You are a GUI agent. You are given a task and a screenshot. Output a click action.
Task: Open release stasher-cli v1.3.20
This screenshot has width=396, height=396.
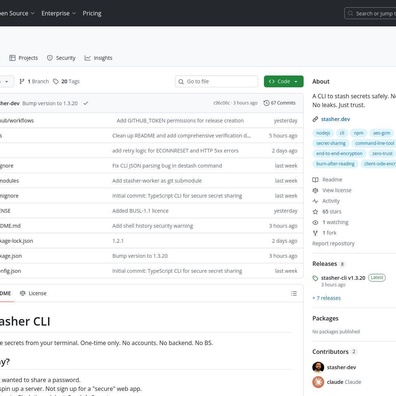click(x=343, y=278)
